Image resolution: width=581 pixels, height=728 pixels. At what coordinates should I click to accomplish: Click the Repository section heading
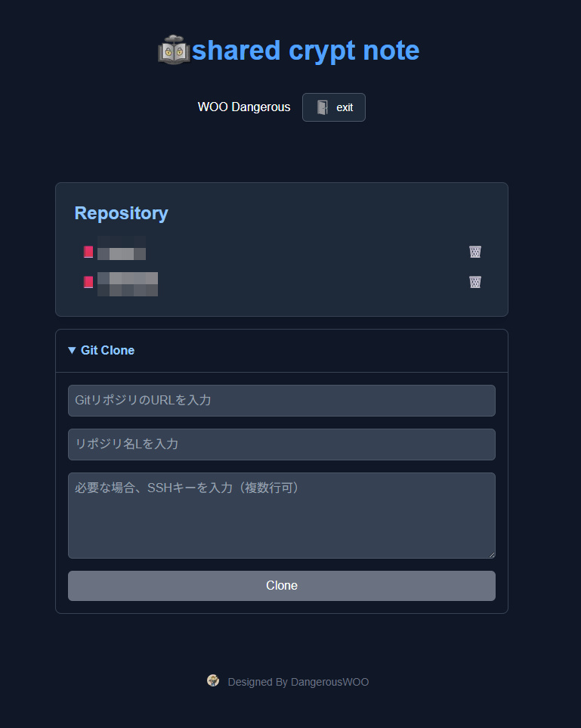(121, 213)
